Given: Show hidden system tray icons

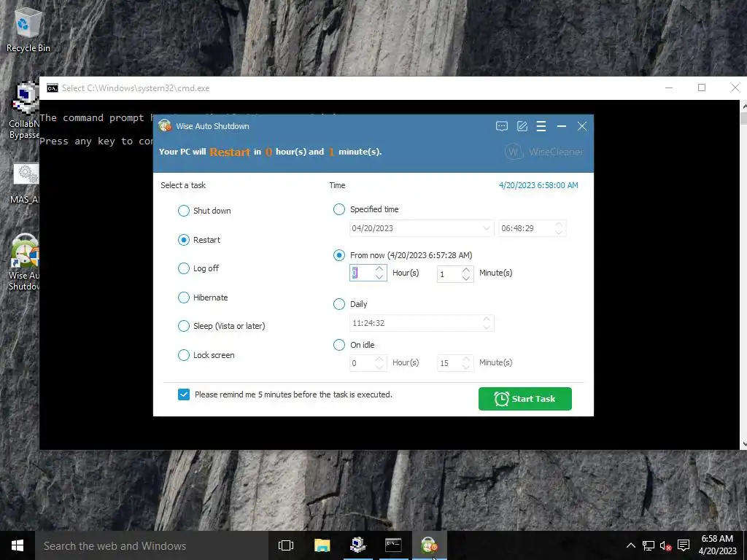Looking at the screenshot, I should 631,545.
